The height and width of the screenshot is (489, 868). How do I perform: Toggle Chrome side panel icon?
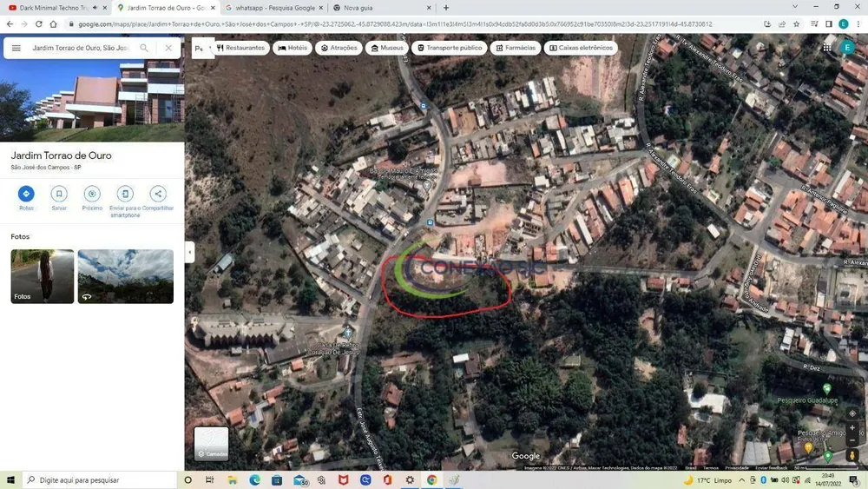[829, 23]
